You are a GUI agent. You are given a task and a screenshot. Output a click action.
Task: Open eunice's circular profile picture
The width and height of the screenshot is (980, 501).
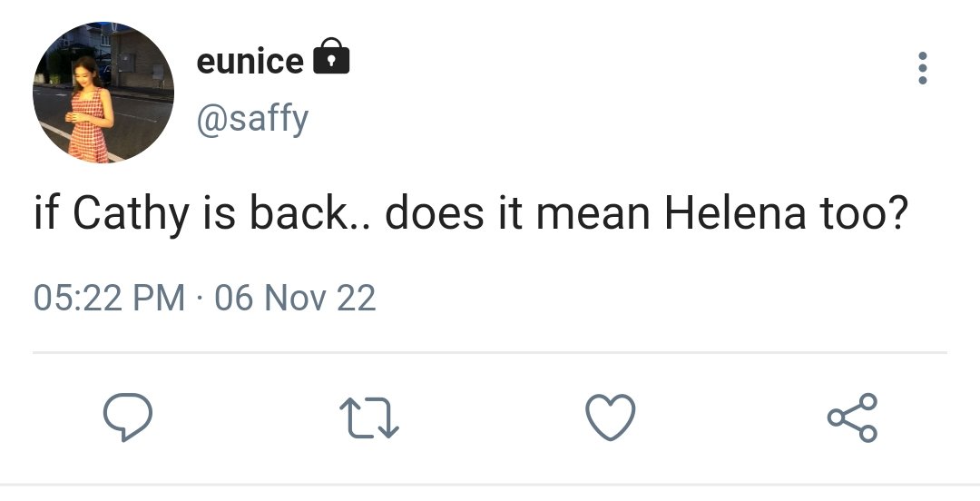tap(103, 93)
